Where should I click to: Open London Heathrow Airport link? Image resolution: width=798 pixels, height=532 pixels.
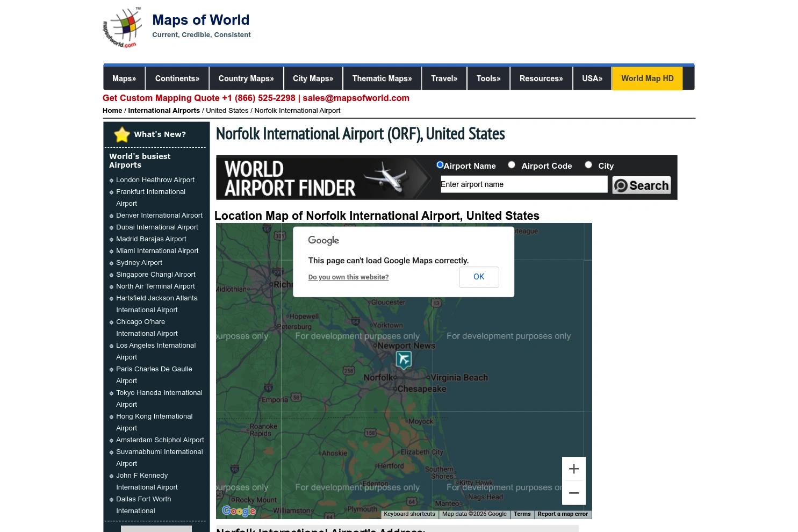coord(155,180)
